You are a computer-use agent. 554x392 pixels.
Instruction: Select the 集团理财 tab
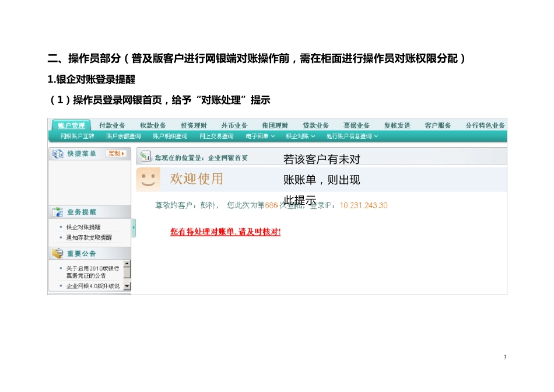coord(275,125)
